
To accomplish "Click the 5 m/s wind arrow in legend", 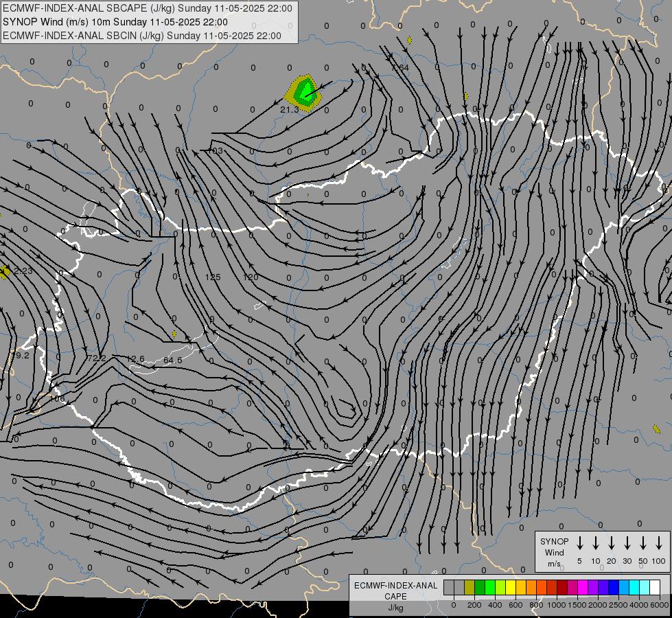I will (579, 542).
